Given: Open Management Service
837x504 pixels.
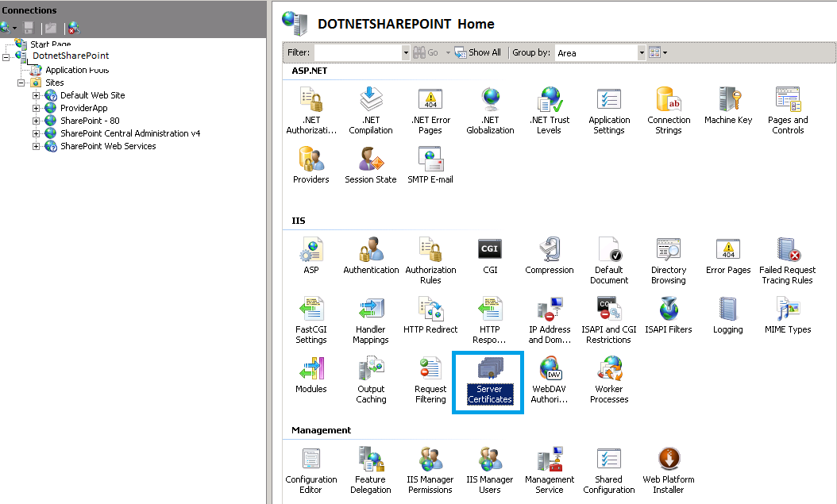Looking at the screenshot, I should [550, 471].
